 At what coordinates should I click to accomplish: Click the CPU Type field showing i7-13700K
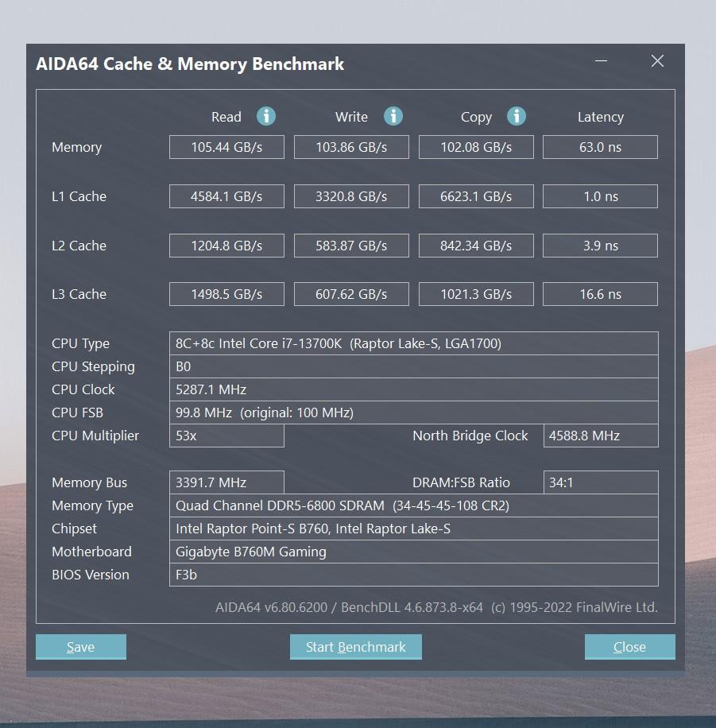(414, 343)
